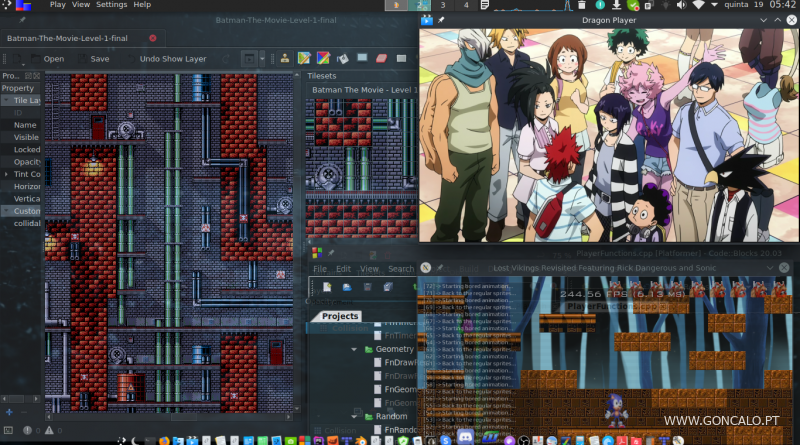Collapse the Random folder in project tree
The image size is (800, 445).
tap(354, 416)
